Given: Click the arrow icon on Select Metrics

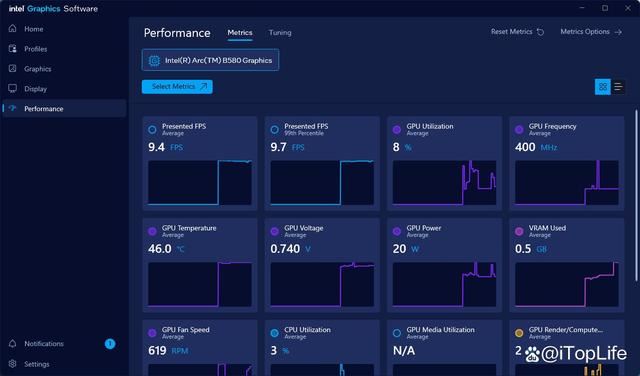Looking at the screenshot, I should (204, 87).
